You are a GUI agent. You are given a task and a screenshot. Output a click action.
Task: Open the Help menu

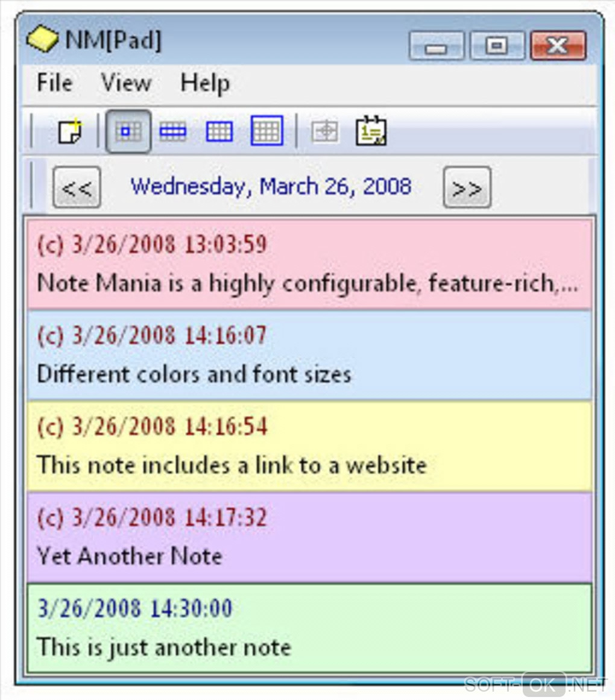coord(205,83)
